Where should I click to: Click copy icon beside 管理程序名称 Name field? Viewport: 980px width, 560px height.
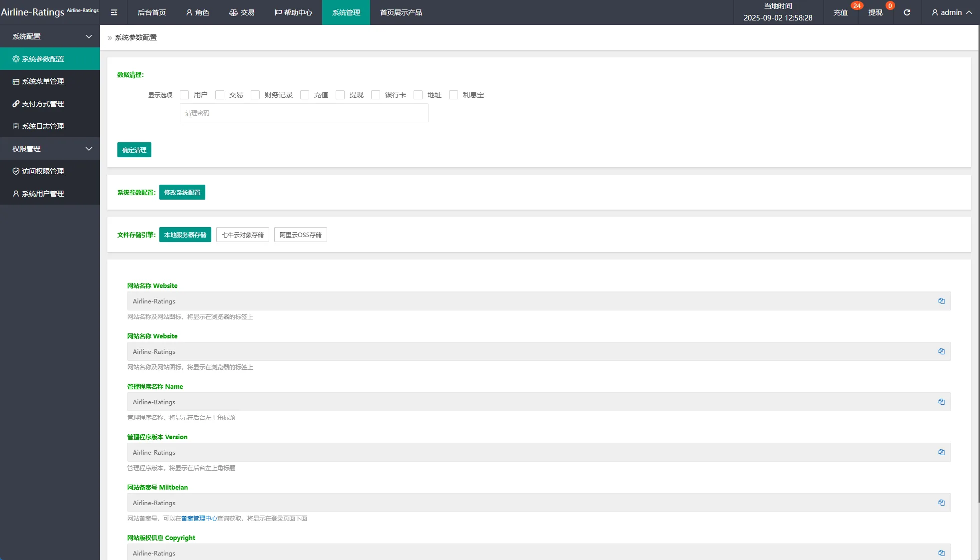(941, 402)
